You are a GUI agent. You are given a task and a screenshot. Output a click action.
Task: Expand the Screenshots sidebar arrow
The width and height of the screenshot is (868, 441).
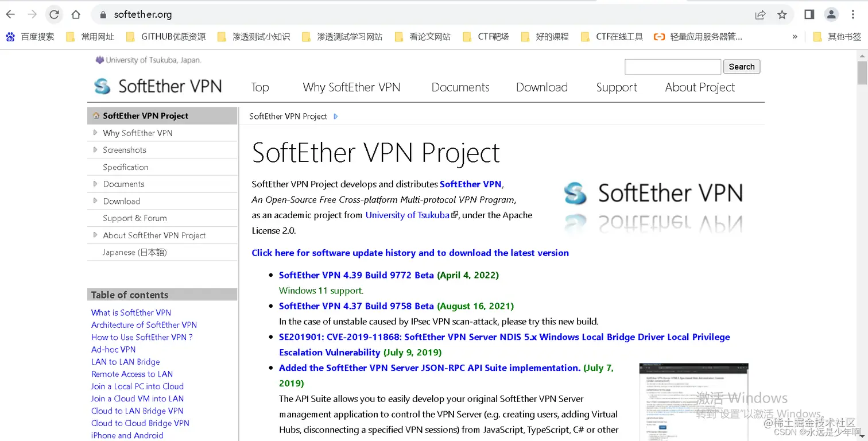95,150
